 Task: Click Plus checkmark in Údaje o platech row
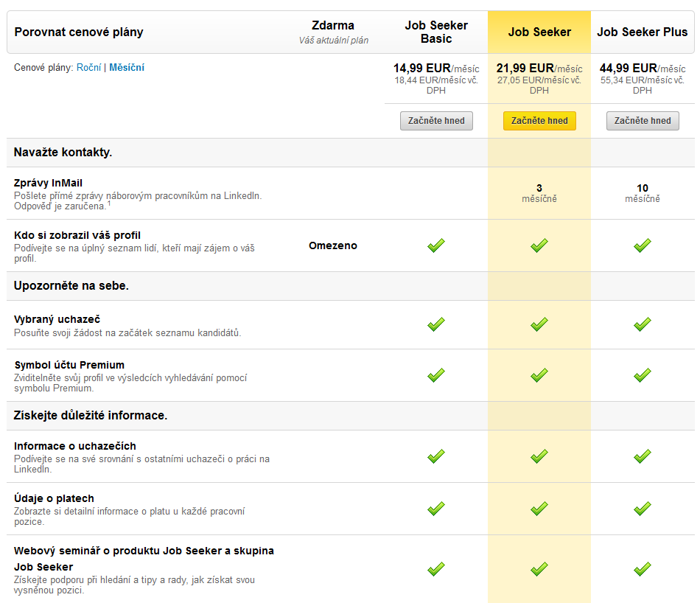tap(643, 509)
